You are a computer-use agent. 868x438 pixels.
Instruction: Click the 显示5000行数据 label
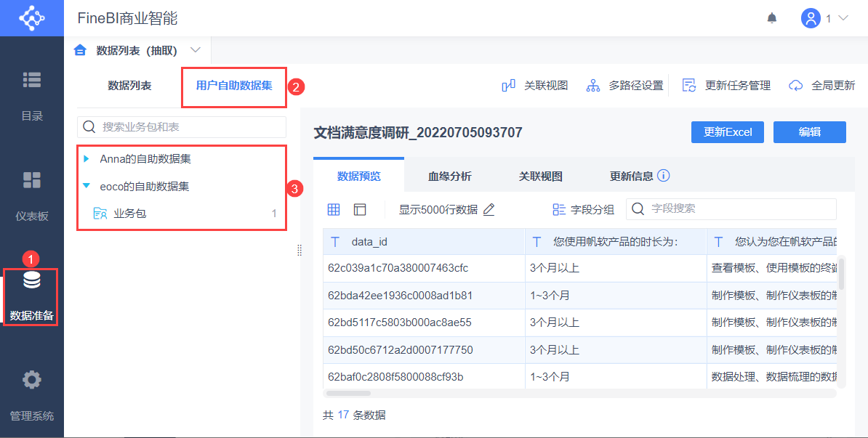pos(438,210)
